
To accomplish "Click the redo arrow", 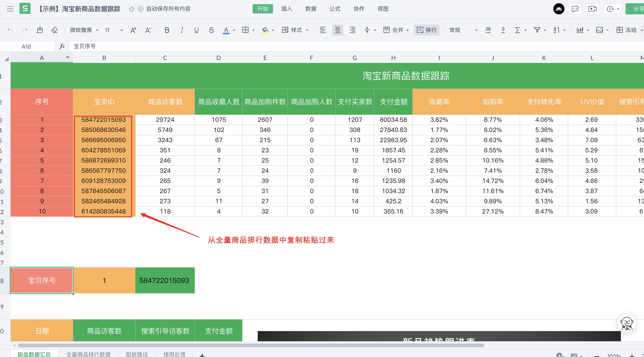I will (x=25, y=30).
